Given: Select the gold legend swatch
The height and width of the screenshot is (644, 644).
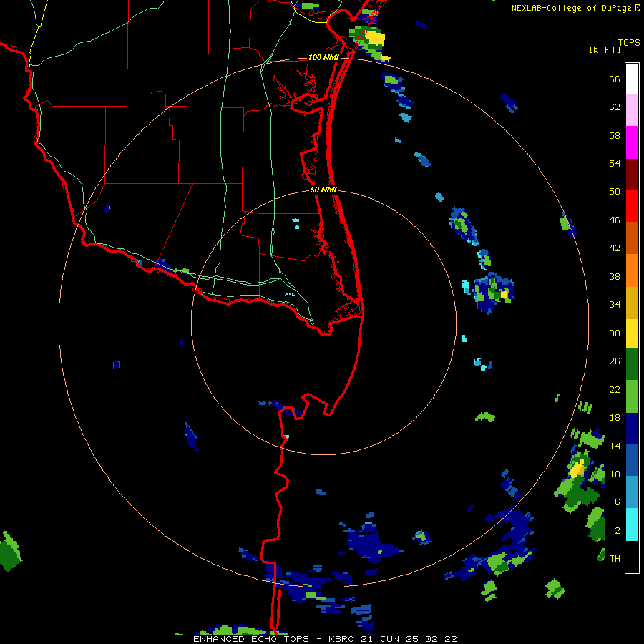Looking at the screenshot, I should [632, 303].
